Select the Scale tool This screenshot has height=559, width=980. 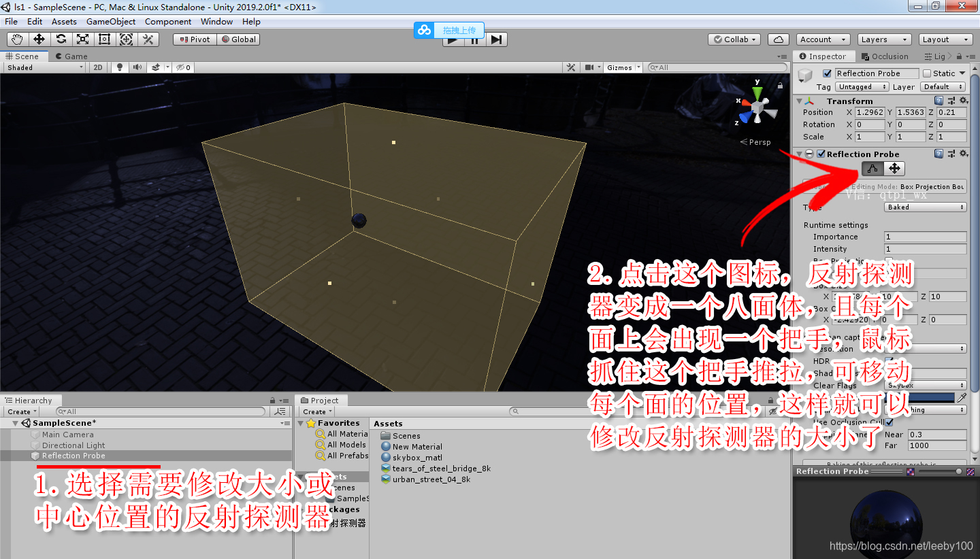tap(82, 39)
